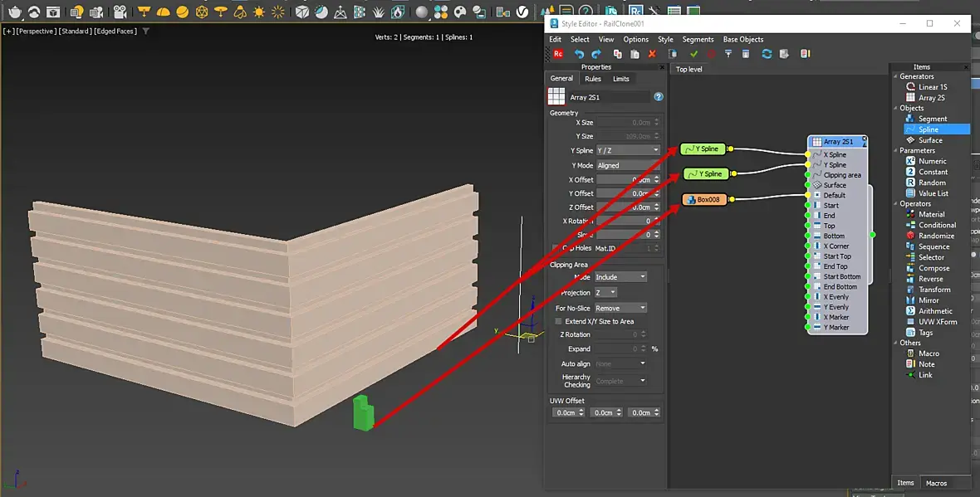Click the teapot render setup icon
Screen dimensions: 980x497
(14, 12)
